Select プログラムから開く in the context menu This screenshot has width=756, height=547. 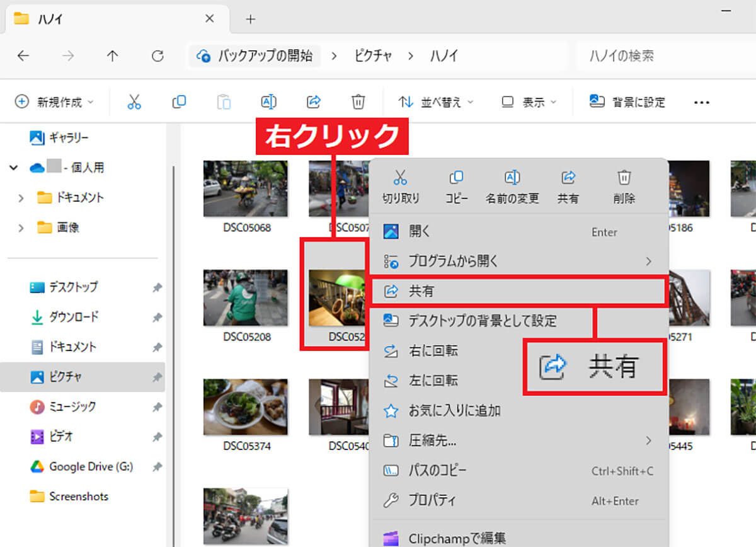click(518, 261)
